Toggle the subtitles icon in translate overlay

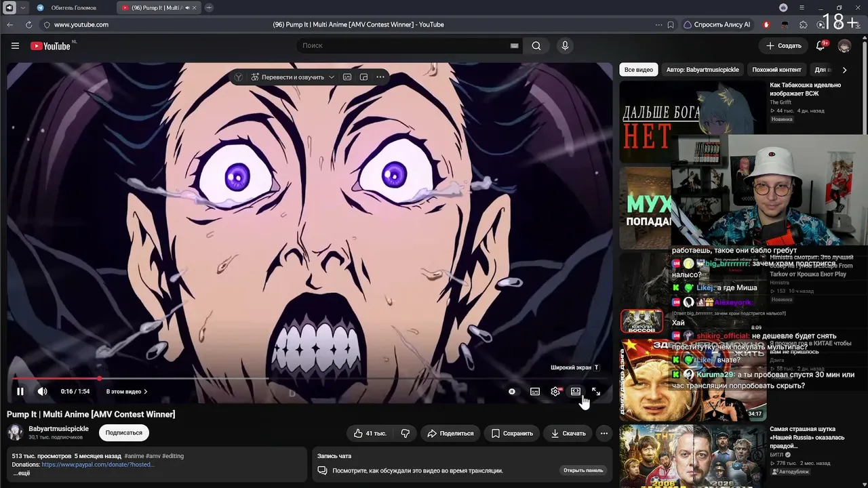tap(347, 77)
